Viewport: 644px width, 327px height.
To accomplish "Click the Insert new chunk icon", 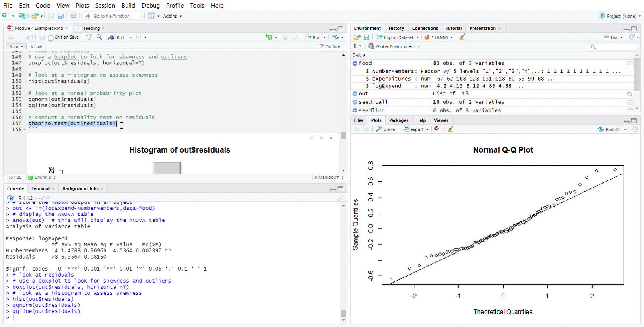I will tap(269, 37).
